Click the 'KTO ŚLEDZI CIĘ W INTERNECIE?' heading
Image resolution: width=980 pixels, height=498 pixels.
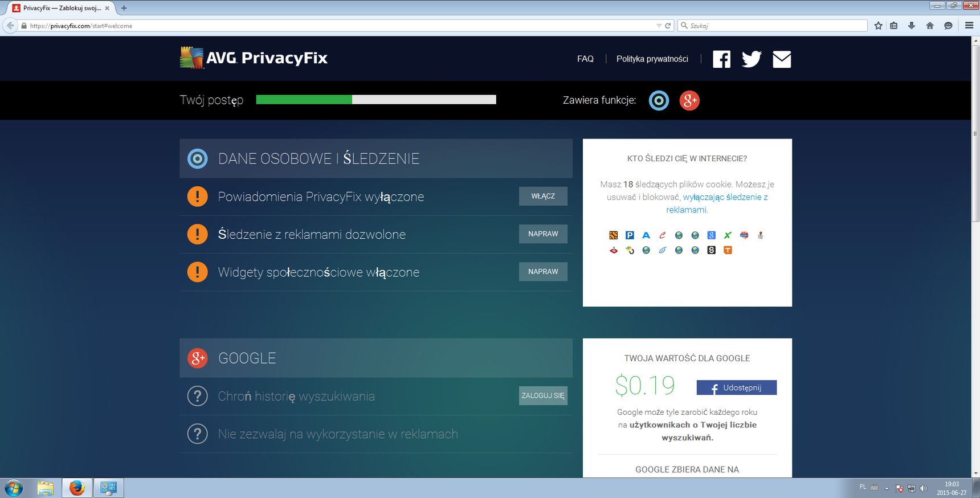(687, 158)
